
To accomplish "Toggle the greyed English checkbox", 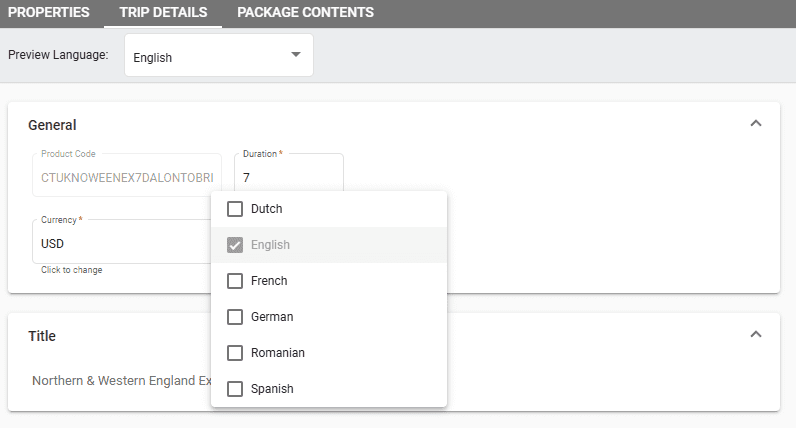I will click(236, 245).
